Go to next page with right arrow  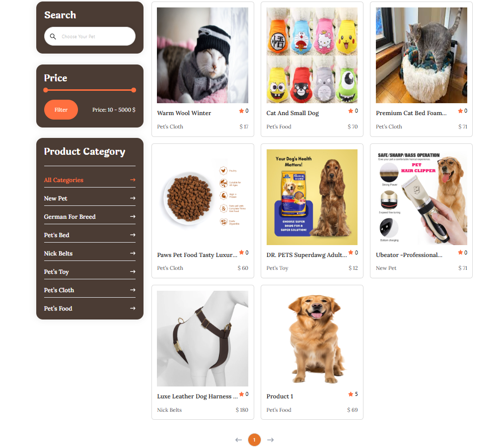coord(270,440)
